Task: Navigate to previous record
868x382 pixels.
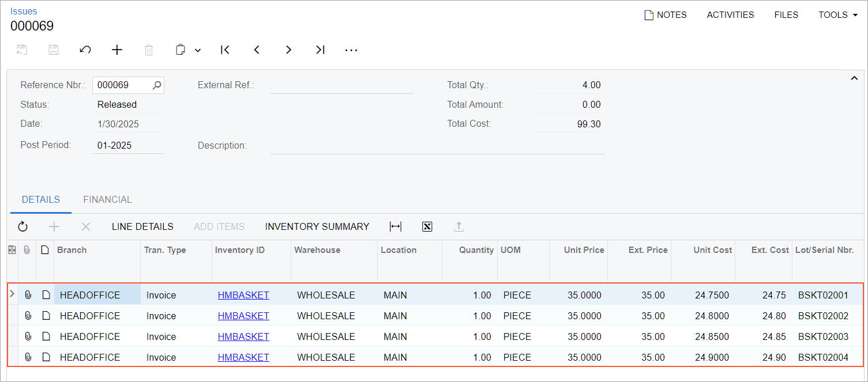Action: coord(257,50)
